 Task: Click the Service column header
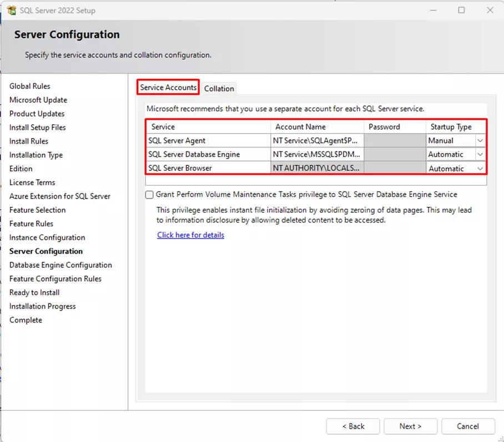(209, 127)
